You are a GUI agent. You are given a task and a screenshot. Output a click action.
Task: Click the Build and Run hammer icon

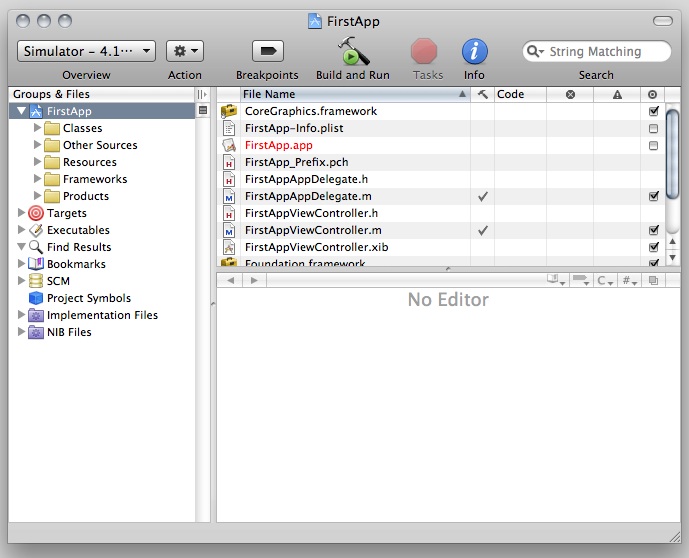353,51
